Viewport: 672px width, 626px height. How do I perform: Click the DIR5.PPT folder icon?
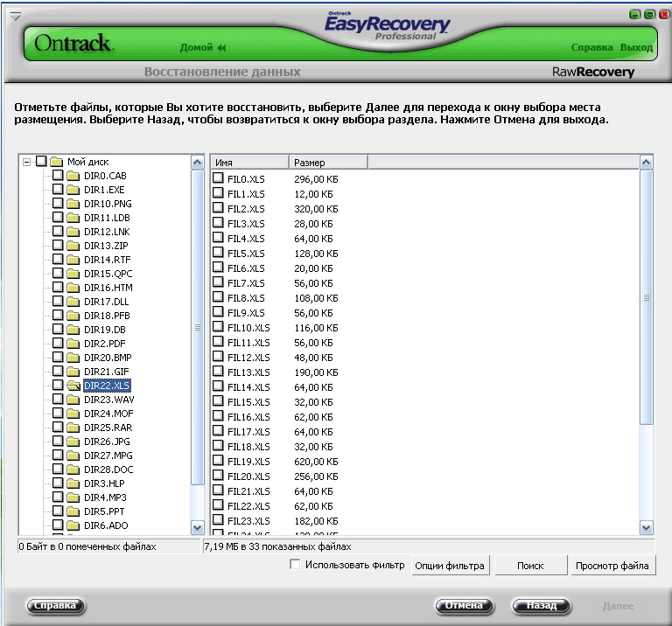(x=73, y=511)
